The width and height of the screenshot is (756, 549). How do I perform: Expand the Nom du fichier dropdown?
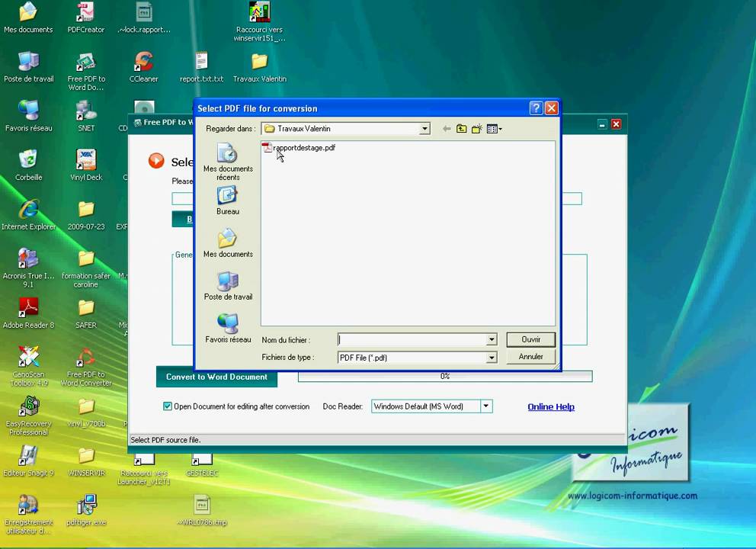coord(492,339)
